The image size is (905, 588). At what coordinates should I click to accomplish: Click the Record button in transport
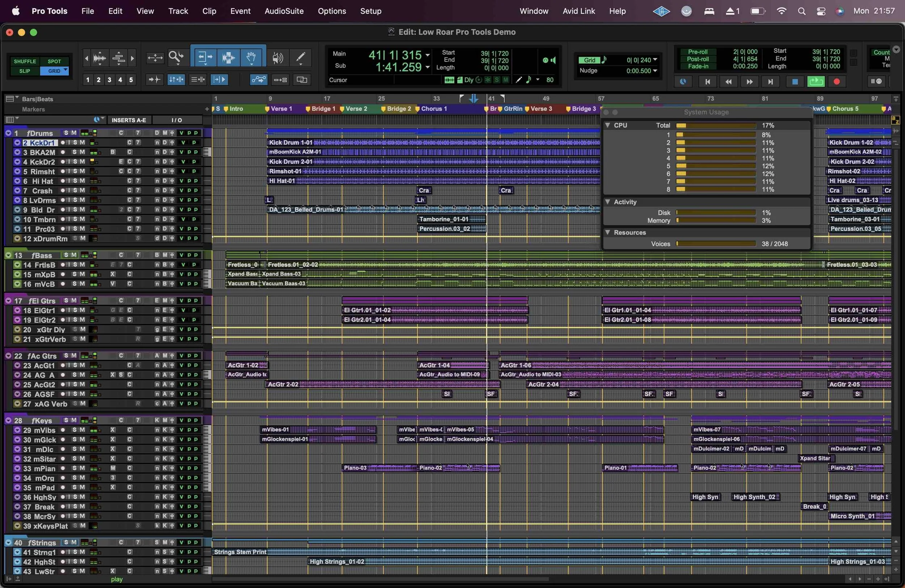click(x=837, y=81)
